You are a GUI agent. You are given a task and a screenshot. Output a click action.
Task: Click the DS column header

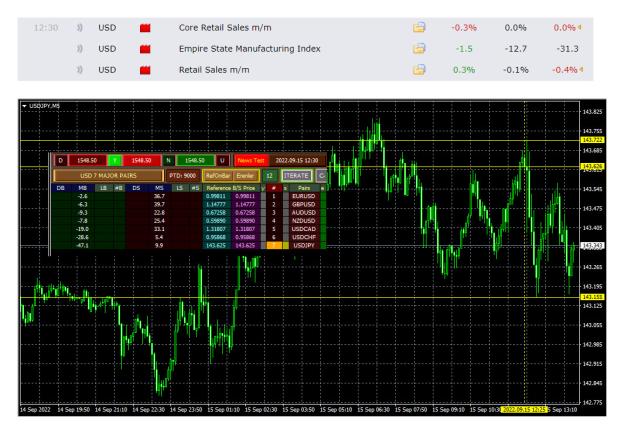pyautogui.click(x=136, y=188)
